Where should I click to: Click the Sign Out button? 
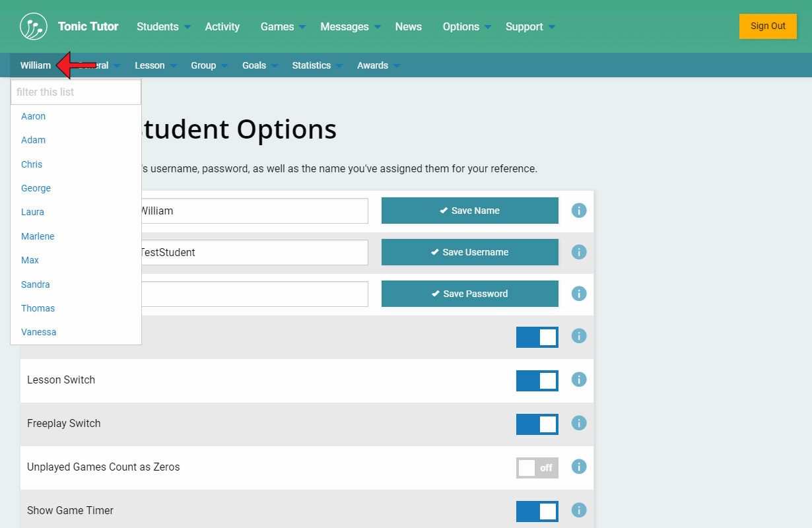(768, 26)
